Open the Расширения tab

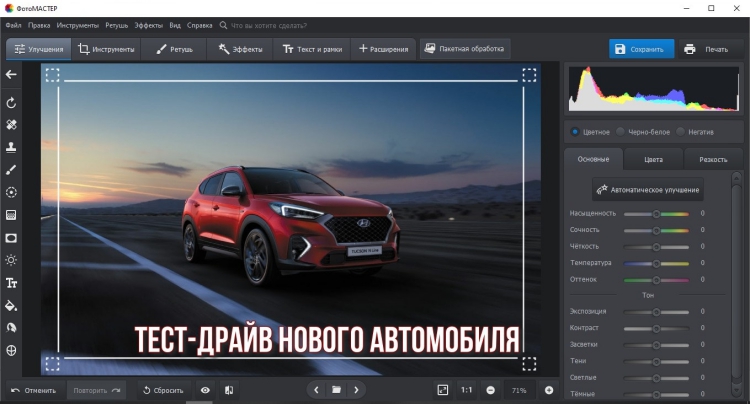coord(383,49)
